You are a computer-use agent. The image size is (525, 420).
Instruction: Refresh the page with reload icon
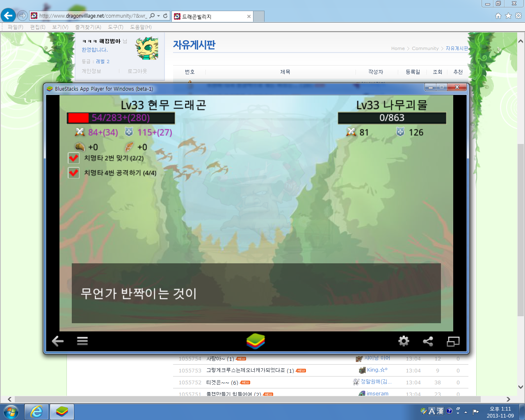click(x=165, y=16)
